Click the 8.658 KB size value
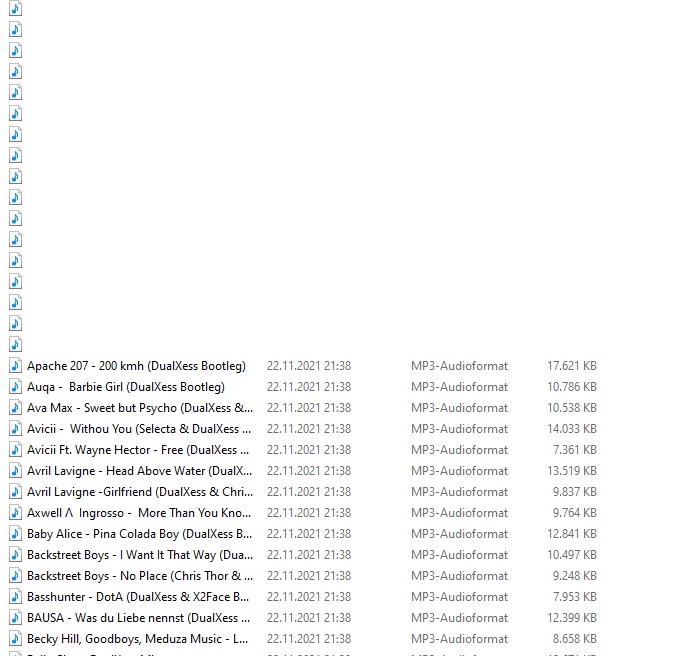The height and width of the screenshot is (656, 683). click(x=575, y=639)
